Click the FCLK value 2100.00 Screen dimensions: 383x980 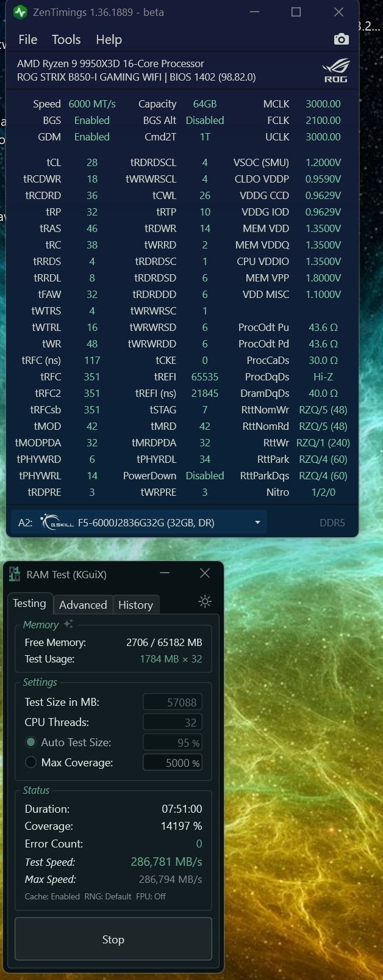click(323, 120)
